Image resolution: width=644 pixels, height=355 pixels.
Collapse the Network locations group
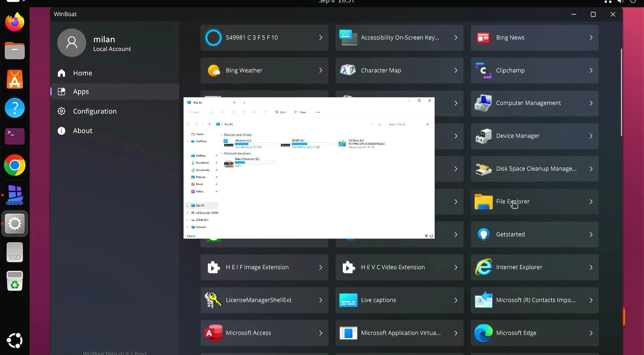(222, 153)
